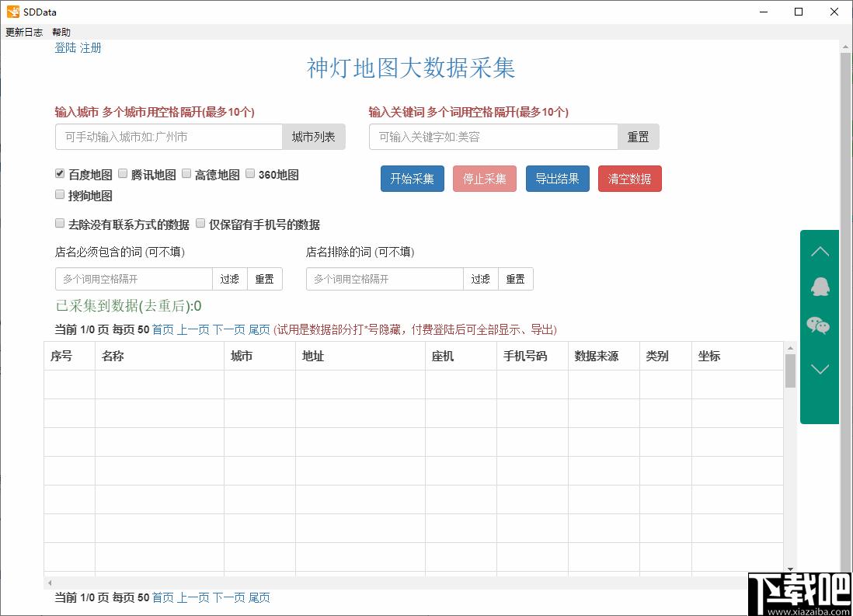Click the page scrollbar up arrow
This screenshot has height=616, width=853.
coord(845,47)
